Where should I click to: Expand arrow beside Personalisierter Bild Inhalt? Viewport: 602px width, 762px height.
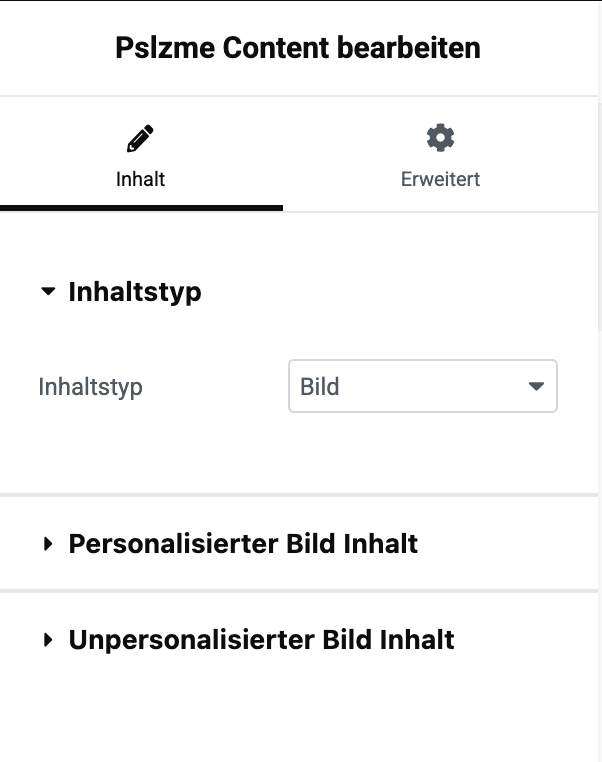pos(48,544)
